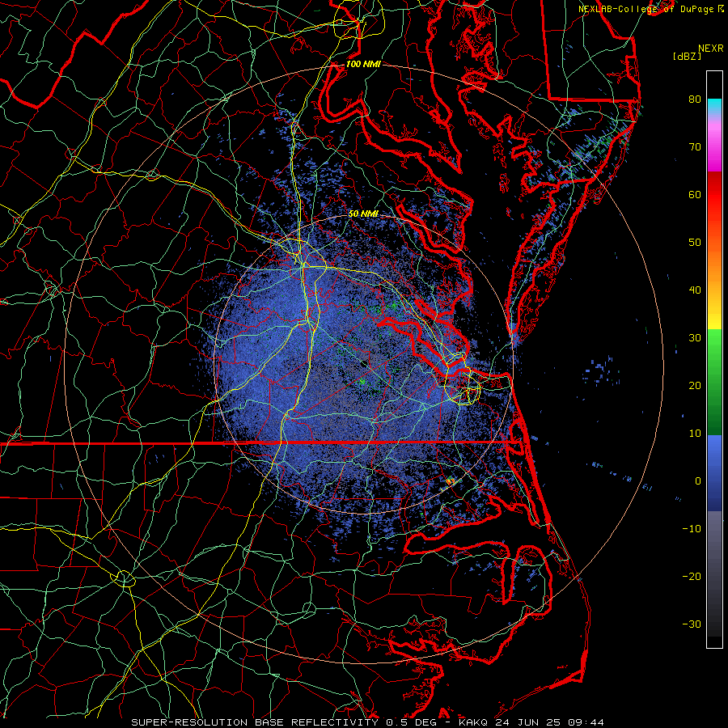Click the 70 dBZ scale value
The height and width of the screenshot is (728, 728).
coord(695,146)
